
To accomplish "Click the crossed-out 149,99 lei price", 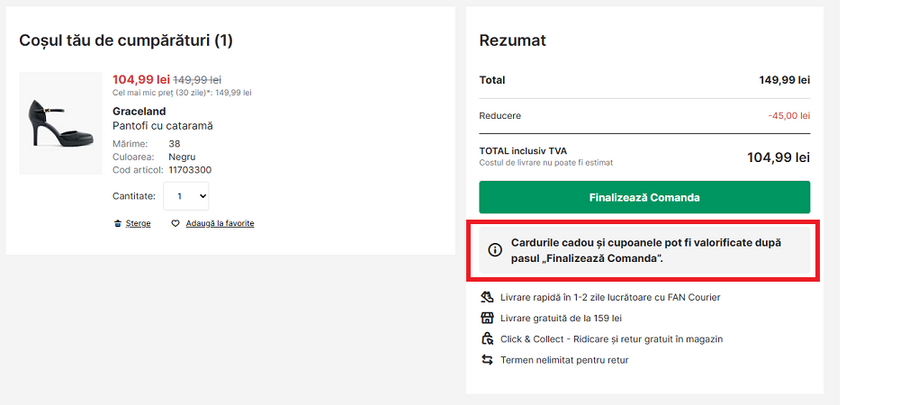I will coord(197,79).
